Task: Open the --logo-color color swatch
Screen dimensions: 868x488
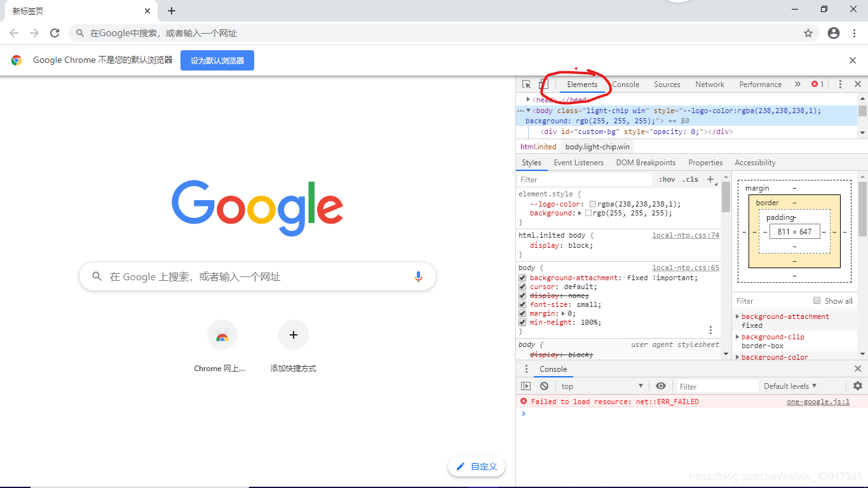Action: coord(593,205)
